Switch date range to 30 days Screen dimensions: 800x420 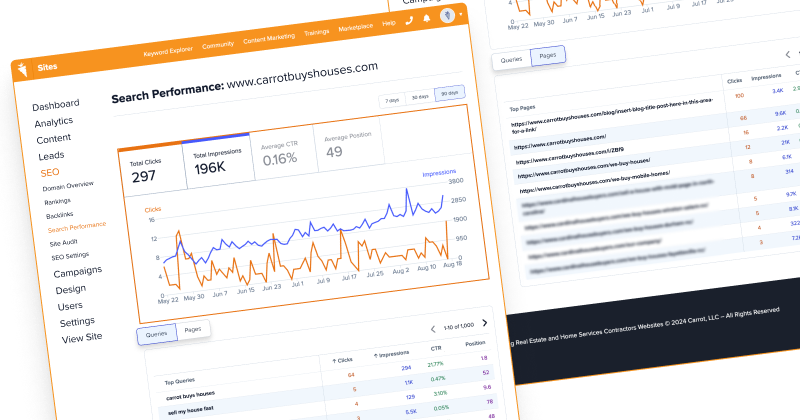420,97
